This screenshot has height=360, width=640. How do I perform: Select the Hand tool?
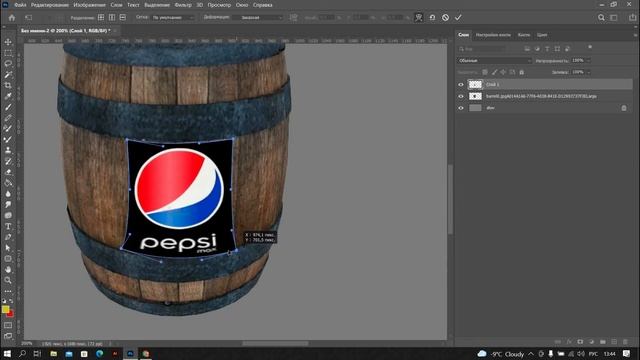click(8, 269)
